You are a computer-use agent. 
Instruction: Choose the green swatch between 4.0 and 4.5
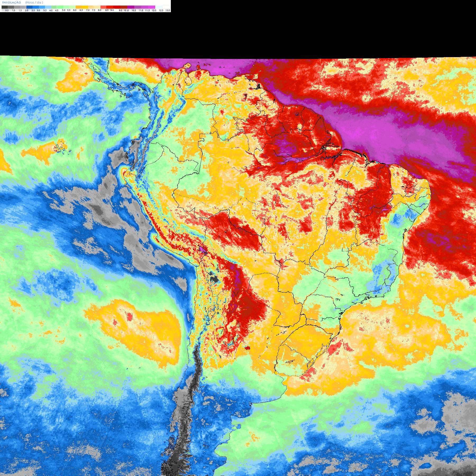[x=54, y=7]
